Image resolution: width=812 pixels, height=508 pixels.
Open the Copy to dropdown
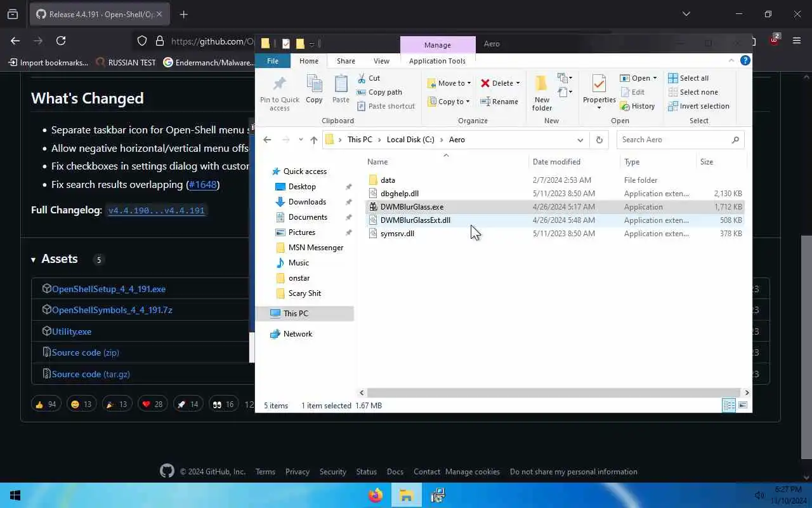(x=449, y=102)
